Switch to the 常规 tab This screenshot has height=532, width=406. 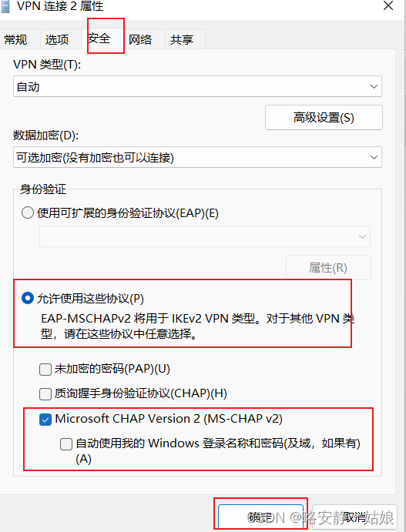15,39
